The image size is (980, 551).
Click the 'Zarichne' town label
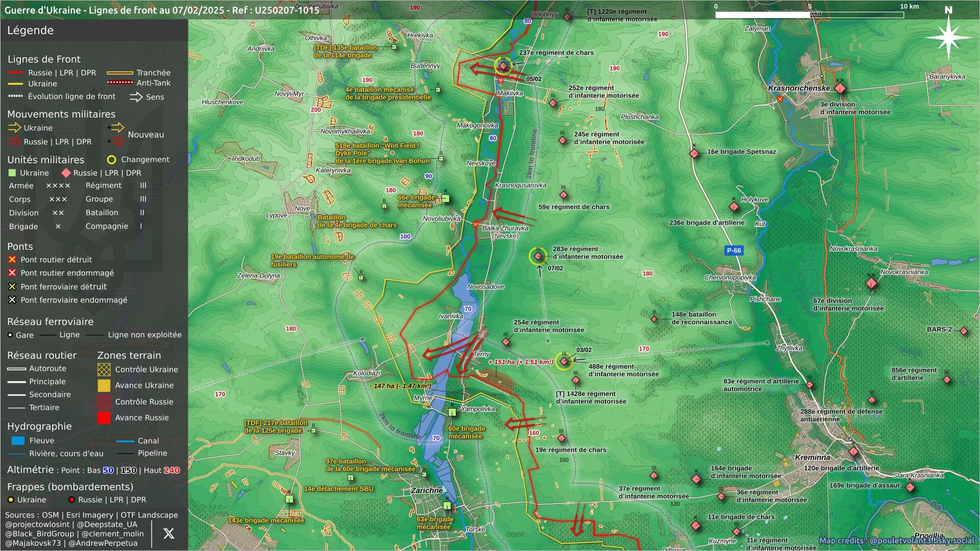coord(427,491)
